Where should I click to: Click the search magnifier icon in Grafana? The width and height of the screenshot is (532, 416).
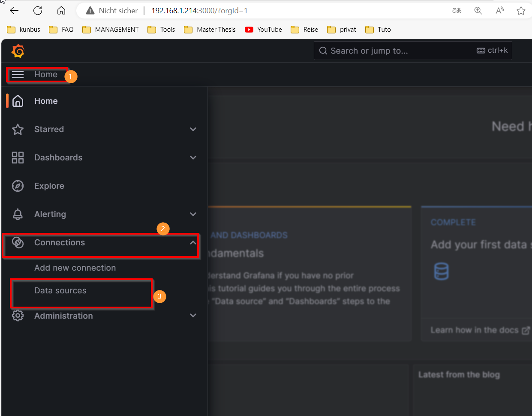pyautogui.click(x=323, y=51)
